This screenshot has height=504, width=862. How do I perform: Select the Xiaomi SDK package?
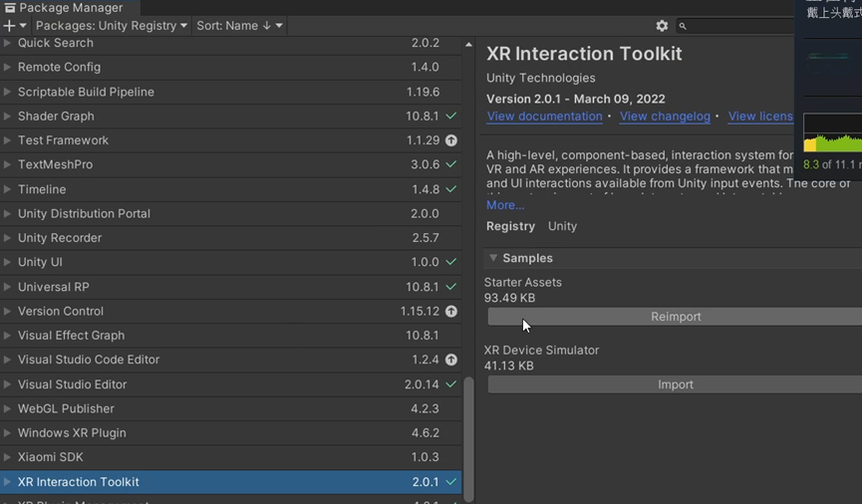[231, 457]
